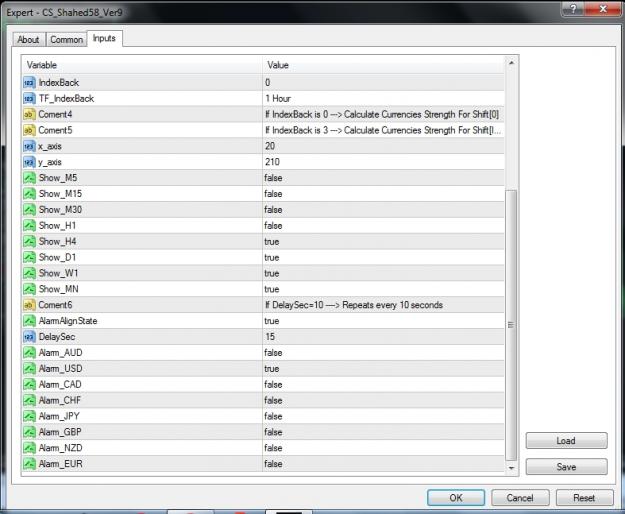Click the string icon beside Coment5
The width and height of the screenshot is (625, 514).
tap(29, 130)
